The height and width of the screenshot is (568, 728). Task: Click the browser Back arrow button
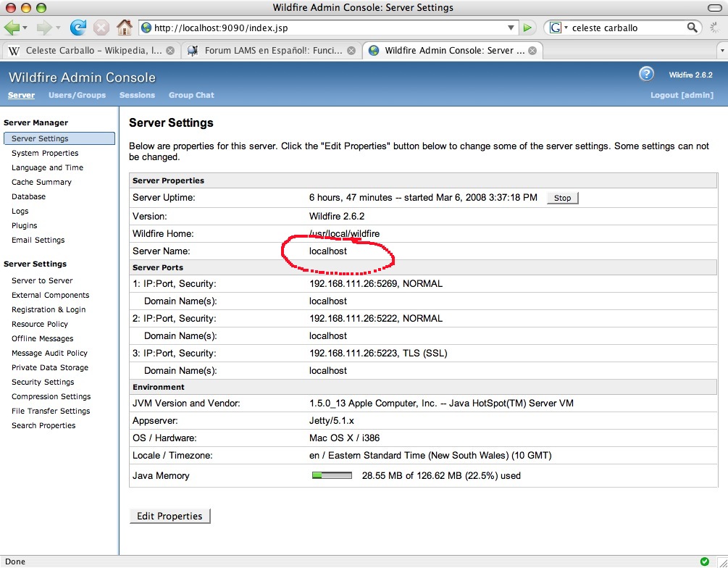tap(12, 28)
